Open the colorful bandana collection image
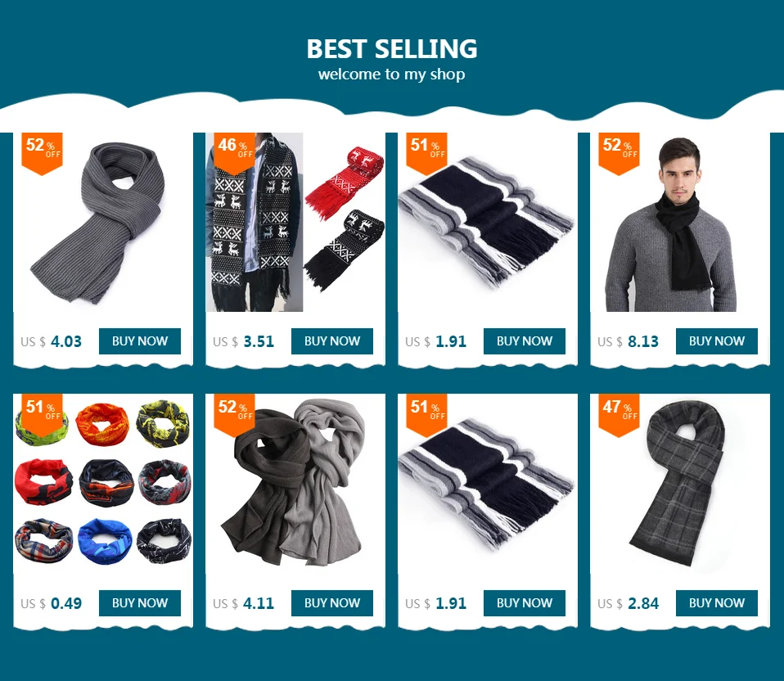 coord(102,484)
